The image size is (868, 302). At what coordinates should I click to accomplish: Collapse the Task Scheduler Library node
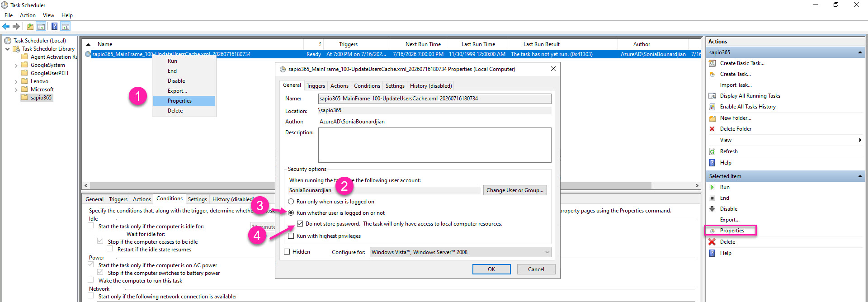(x=8, y=49)
